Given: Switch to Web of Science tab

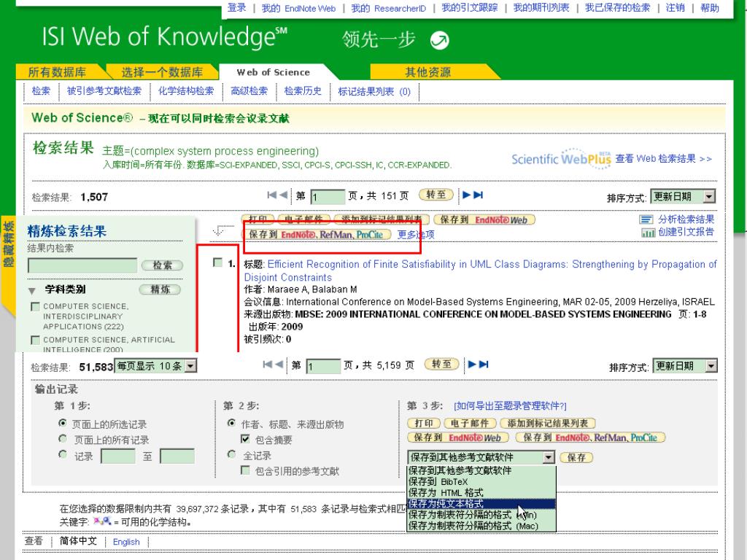Looking at the screenshot, I should click(274, 72).
